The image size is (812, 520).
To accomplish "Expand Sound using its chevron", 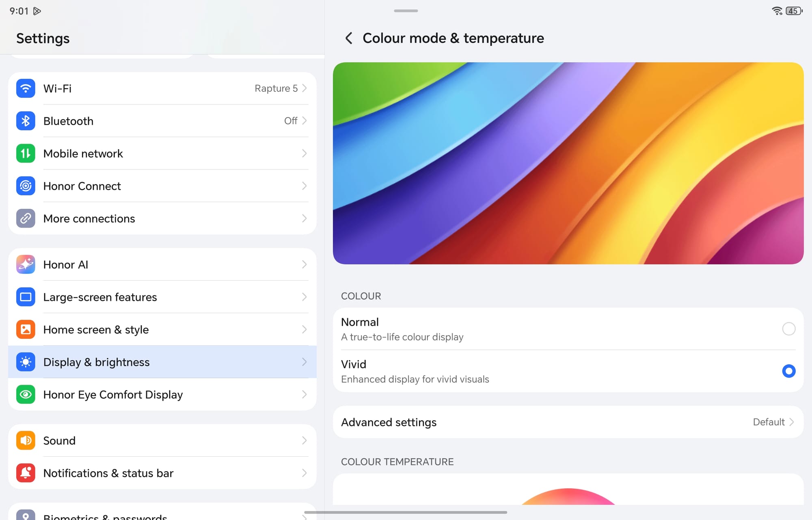I will pos(304,440).
